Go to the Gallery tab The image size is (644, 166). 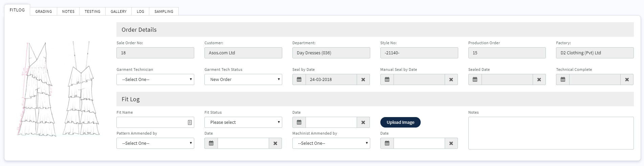coord(118,11)
